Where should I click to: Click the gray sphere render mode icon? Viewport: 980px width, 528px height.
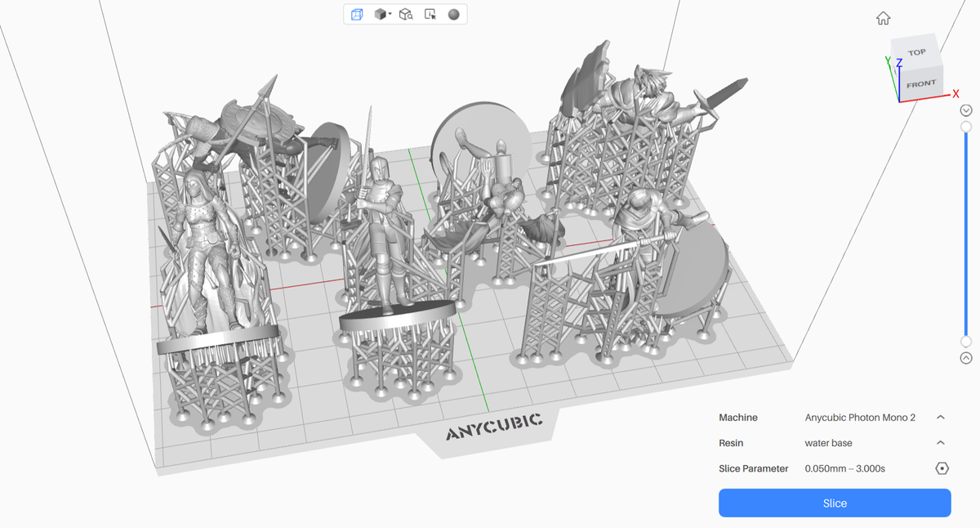(454, 14)
